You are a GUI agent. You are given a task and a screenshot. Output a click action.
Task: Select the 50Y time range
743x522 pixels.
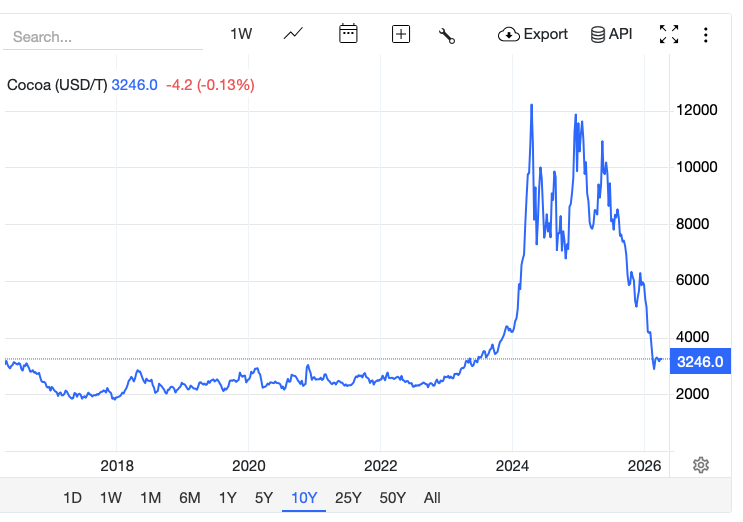click(392, 498)
